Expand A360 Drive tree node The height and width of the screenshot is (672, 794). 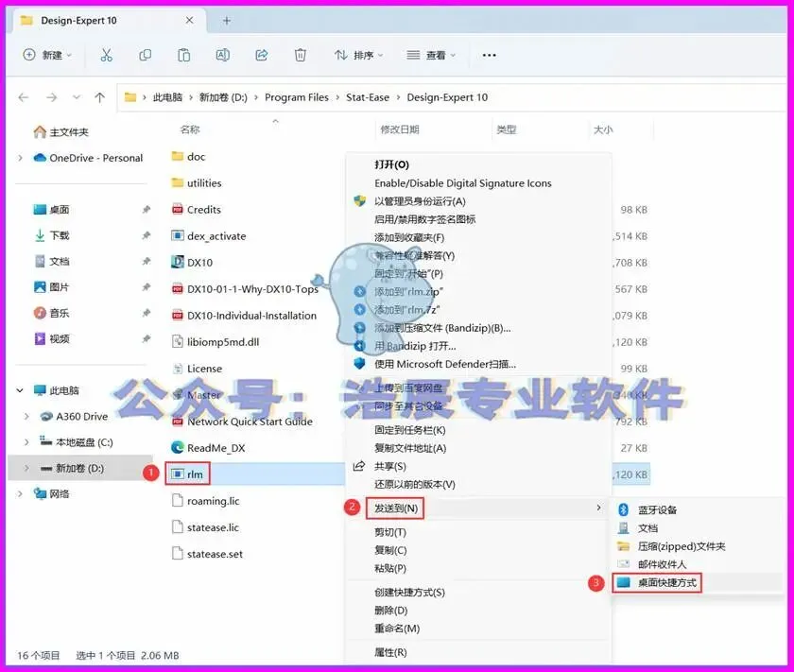[x=26, y=416]
